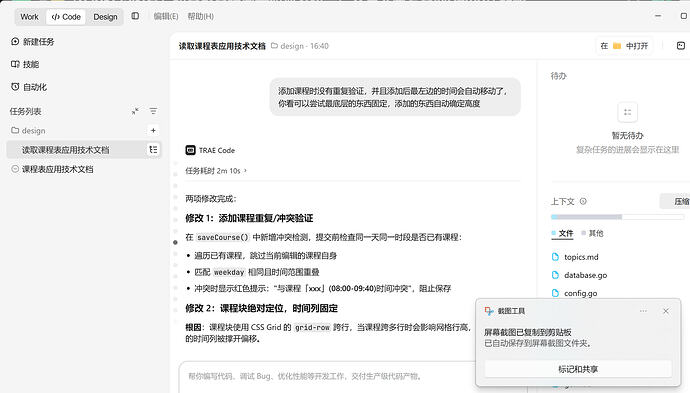This screenshot has height=393, width=690.
Task: Click the database.go file icon
Action: point(555,275)
